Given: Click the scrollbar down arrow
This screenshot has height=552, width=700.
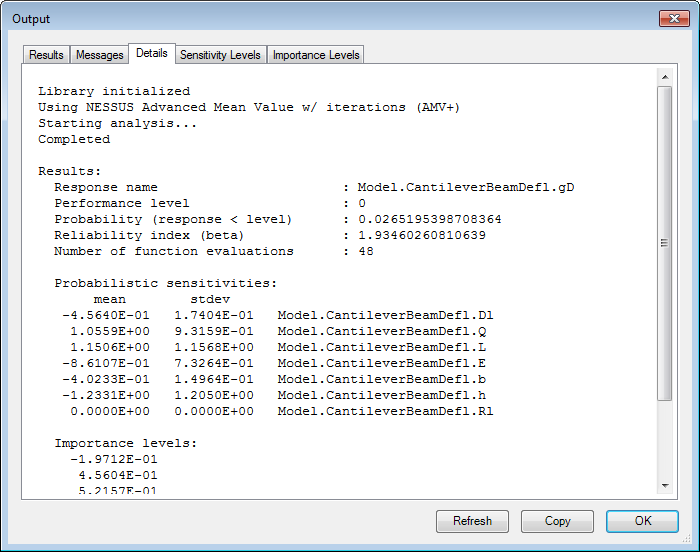Looking at the screenshot, I should point(664,485).
